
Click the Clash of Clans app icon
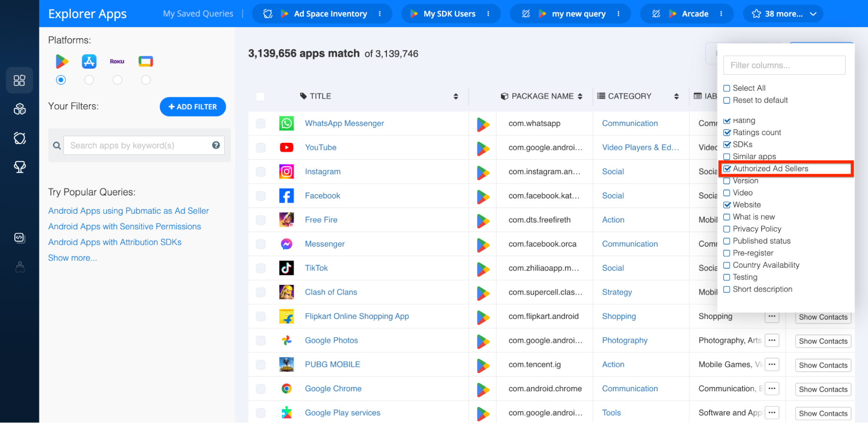coord(287,292)
